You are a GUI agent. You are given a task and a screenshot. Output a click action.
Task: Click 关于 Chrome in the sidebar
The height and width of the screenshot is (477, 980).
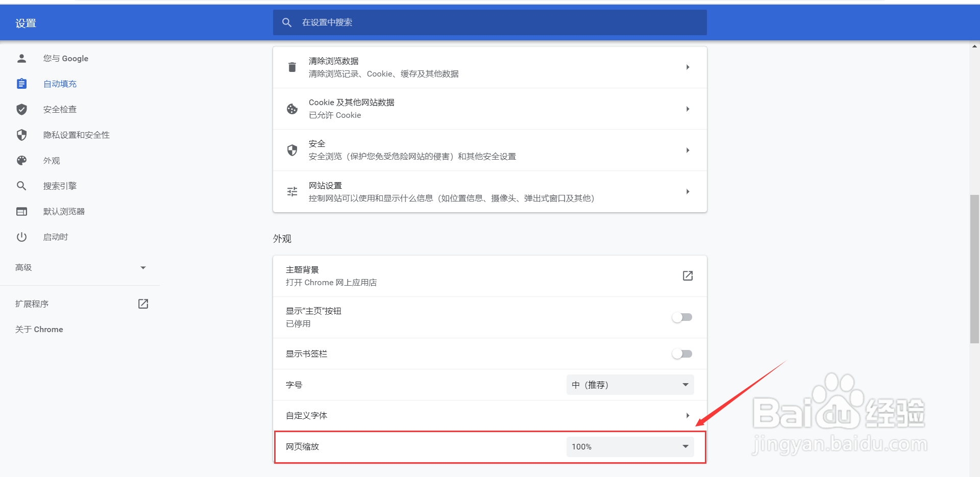pos(39,329)
